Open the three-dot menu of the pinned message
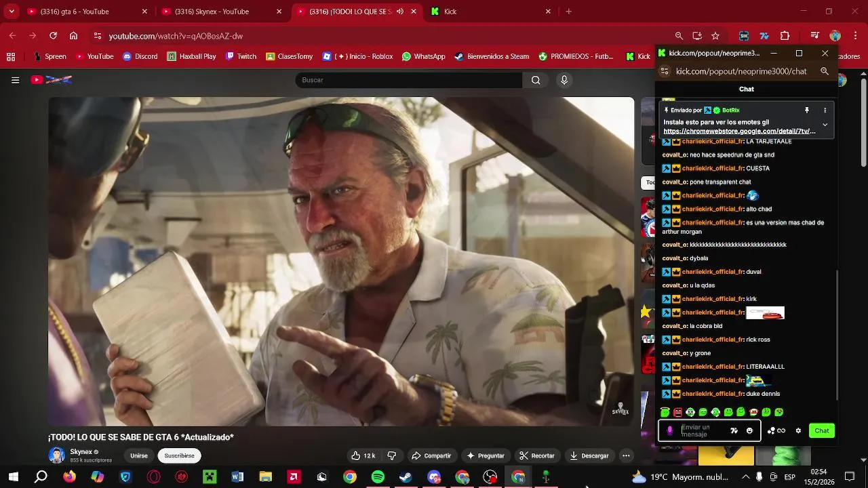868x488 pixels. coord(825,110)
